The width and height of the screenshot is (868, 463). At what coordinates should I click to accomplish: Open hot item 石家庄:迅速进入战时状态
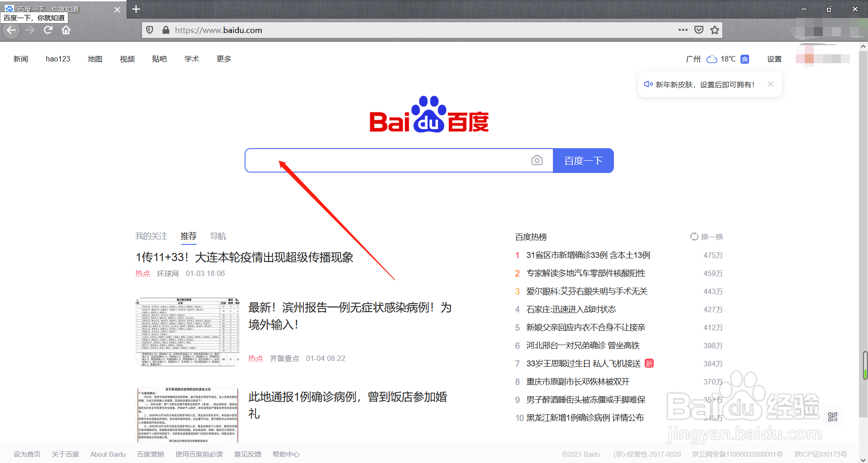pos(571,309)
